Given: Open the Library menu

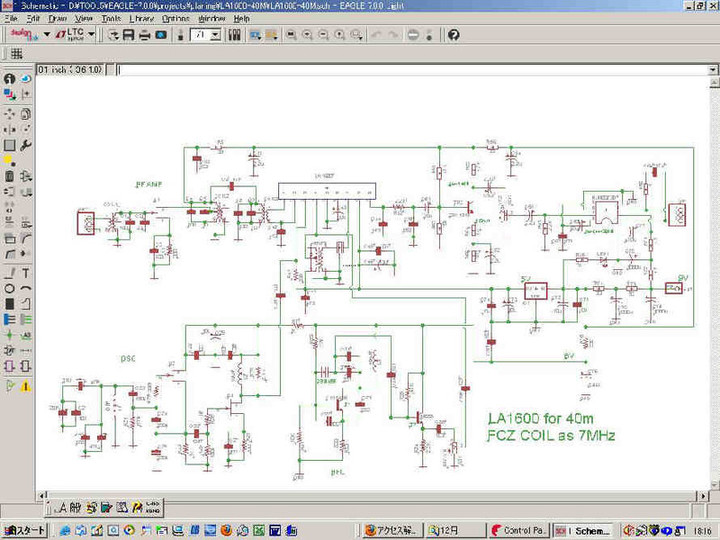Looking at the screenshot, I should [x=141, y=18].
